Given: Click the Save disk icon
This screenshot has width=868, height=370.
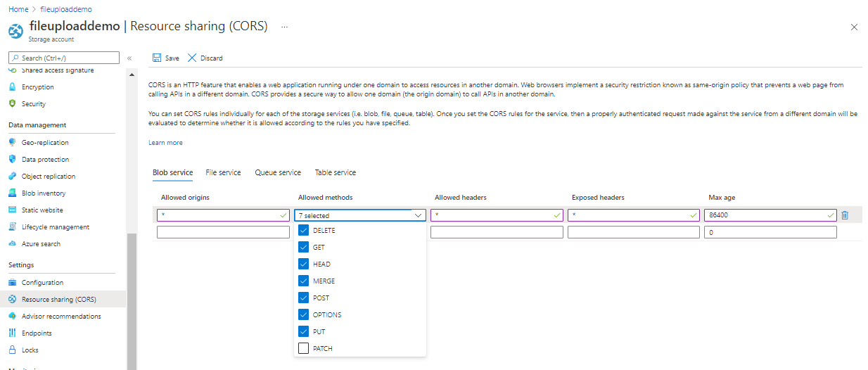Looking at the screenshot, I should click(157, 58).
